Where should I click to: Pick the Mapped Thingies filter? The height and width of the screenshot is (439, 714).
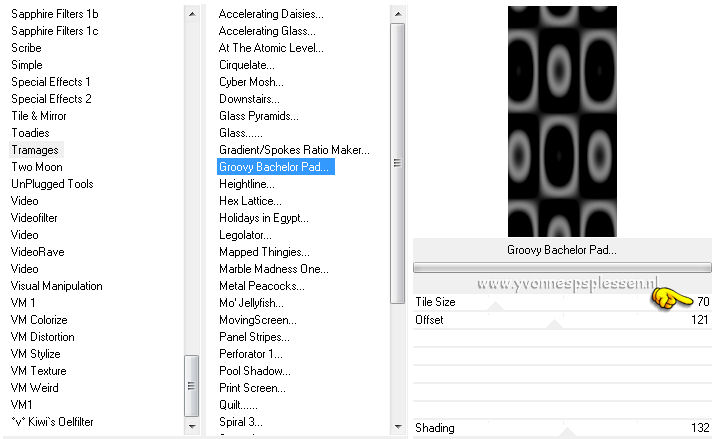coord(264,252)
